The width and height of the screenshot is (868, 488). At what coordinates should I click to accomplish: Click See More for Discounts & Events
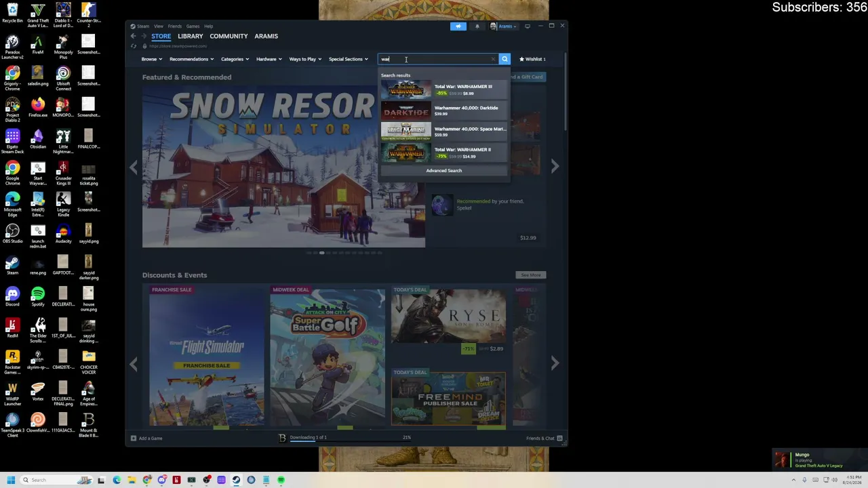tap(530, 275)
